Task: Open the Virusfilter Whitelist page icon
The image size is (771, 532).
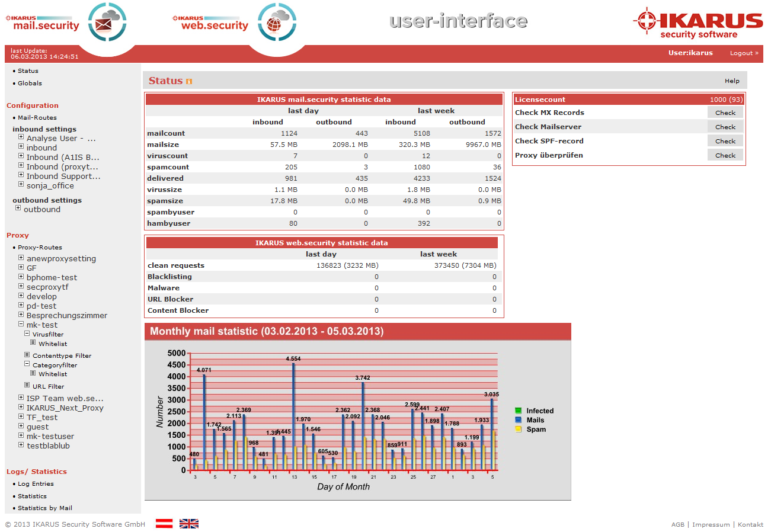Action: [33, 343]
